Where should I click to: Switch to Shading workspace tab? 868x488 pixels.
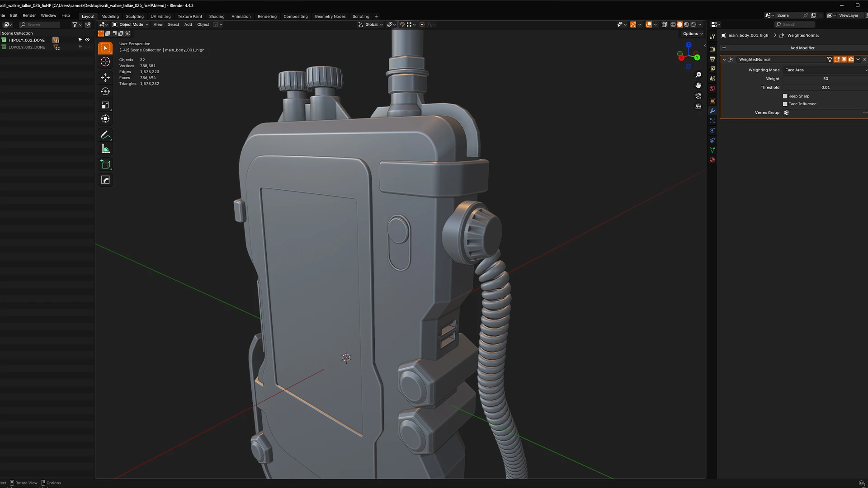point(217,16)
